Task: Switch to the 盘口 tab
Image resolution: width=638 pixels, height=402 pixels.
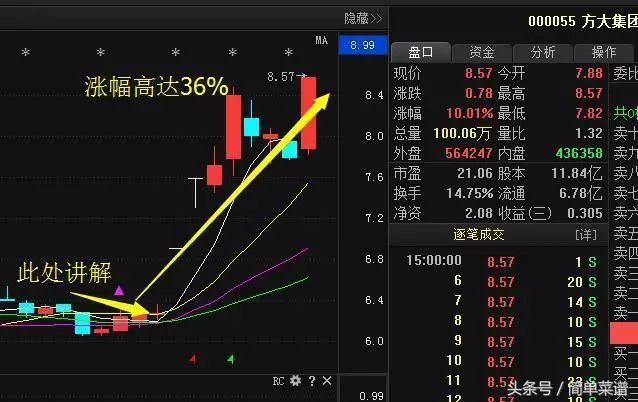Action: pyautogui.click(x=419, y=52)
